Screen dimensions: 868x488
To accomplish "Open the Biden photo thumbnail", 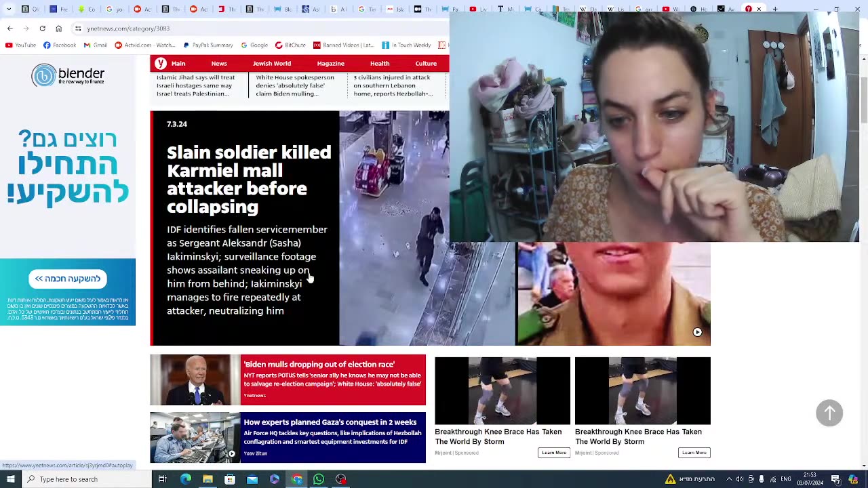I will 195,380.
